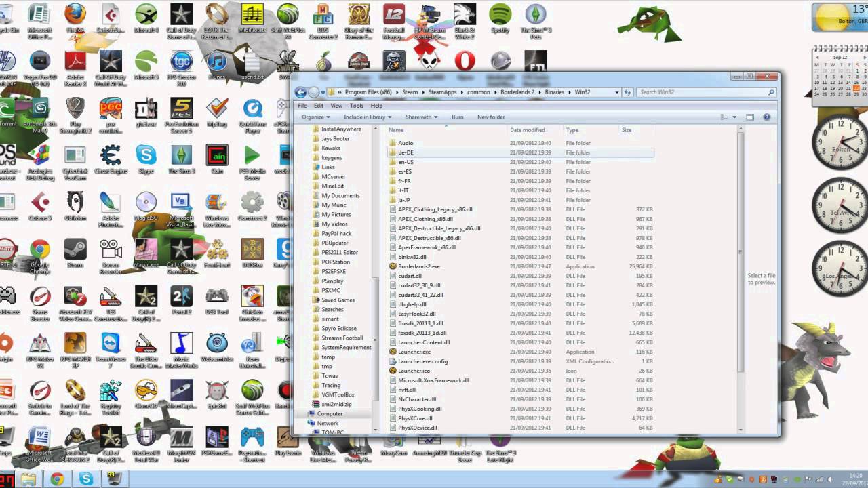The image size is (868, 488).
Task: Sort files by the Name column header
Action: click(x=446, y=130)
